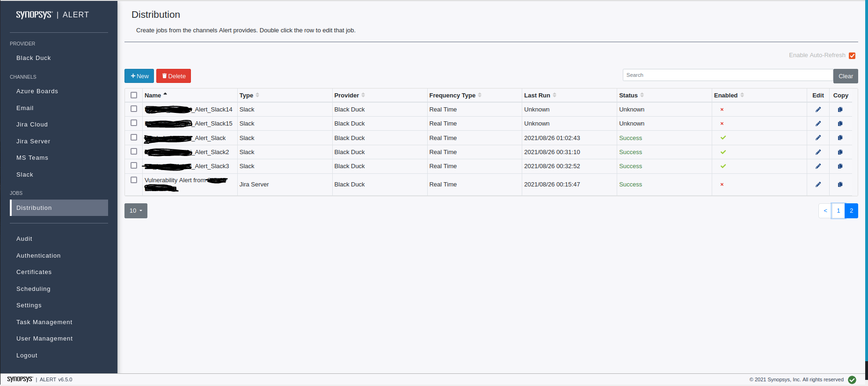Viewport: 868px width, 386px height.
Task: Open User Management from sidebar
Action: (x=44, y=339)
